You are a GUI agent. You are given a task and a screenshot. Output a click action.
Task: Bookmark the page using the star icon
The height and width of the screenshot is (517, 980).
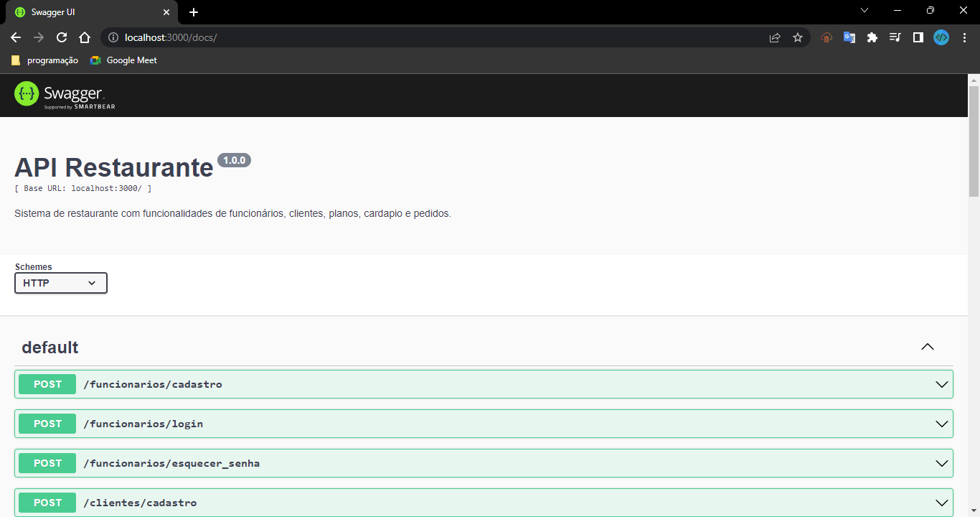point(798,37)
